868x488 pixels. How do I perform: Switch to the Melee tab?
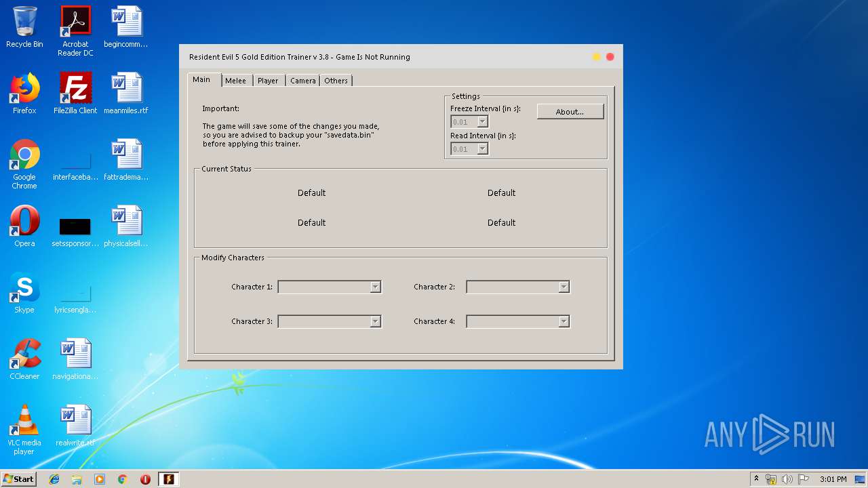(x=236, y=81)
